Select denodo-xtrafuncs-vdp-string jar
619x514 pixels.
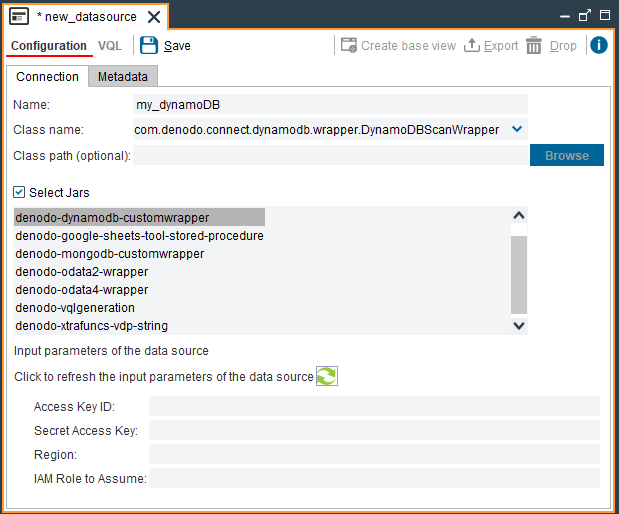coord(92,326)
